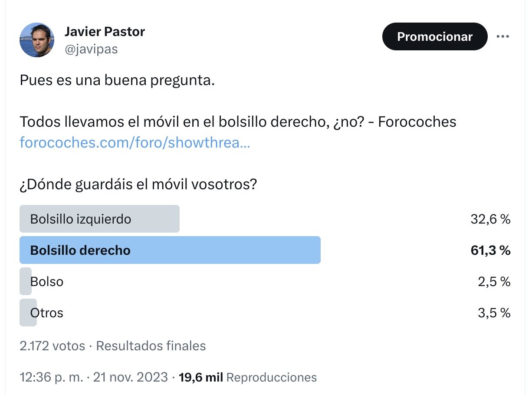View the 19,6 mil Reproducciones stats

coord(248,377)
